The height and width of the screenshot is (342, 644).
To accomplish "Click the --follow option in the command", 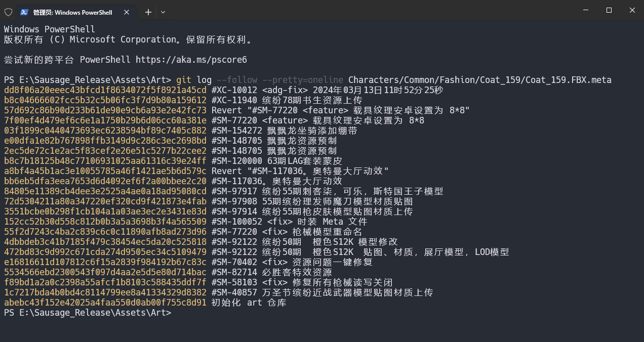I will 236,80.
